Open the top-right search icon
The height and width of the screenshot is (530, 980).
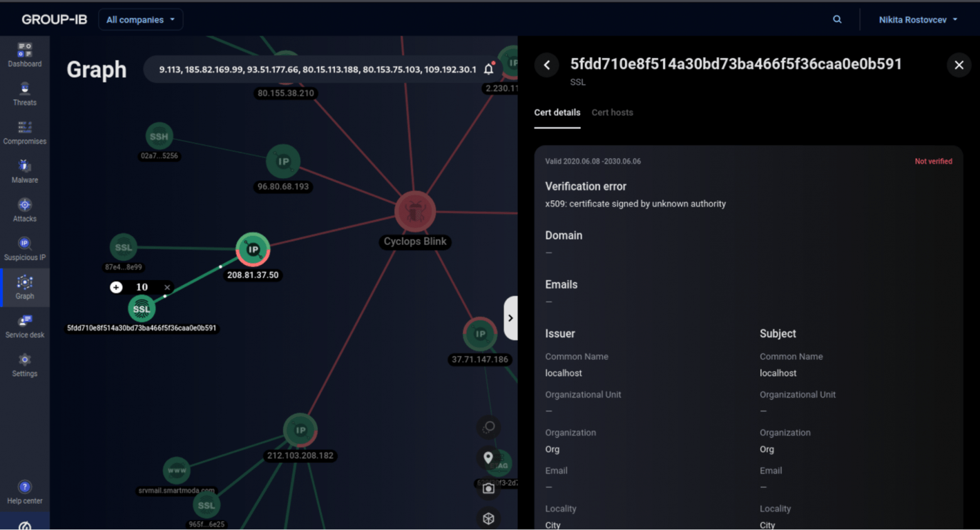point(837,19)
